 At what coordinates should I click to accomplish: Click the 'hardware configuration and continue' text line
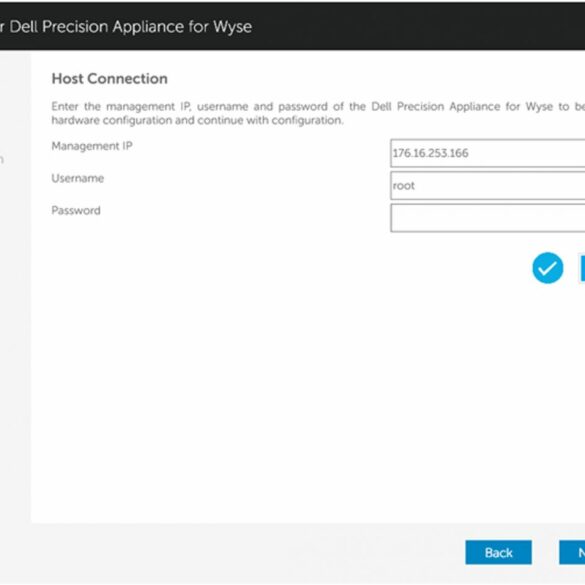pos(197,121)
